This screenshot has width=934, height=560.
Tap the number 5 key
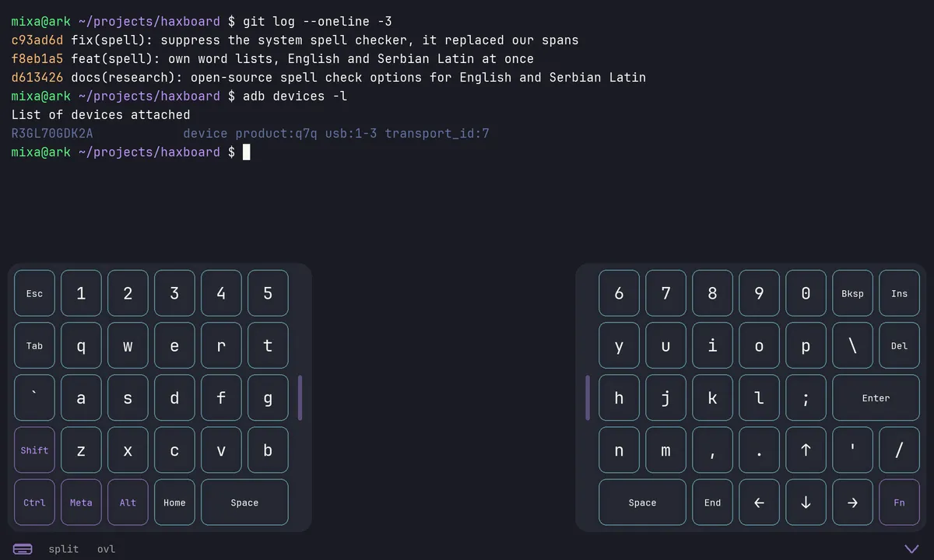268,293
